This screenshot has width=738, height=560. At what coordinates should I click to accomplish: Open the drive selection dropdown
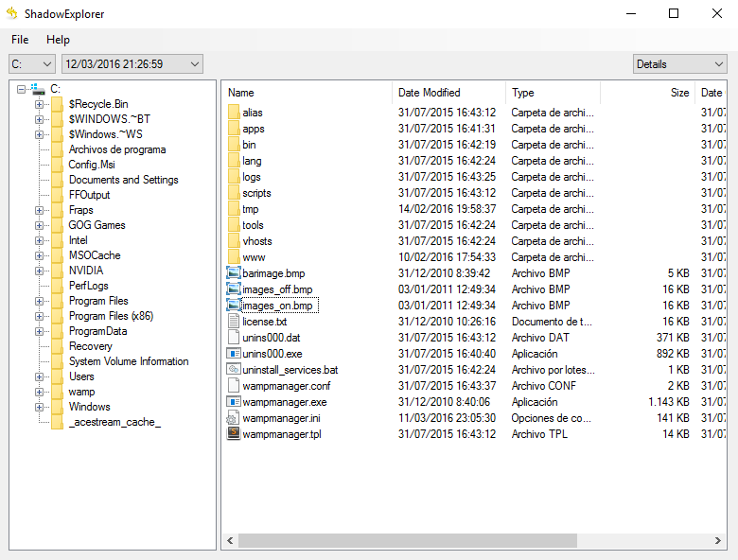[32, 64]
